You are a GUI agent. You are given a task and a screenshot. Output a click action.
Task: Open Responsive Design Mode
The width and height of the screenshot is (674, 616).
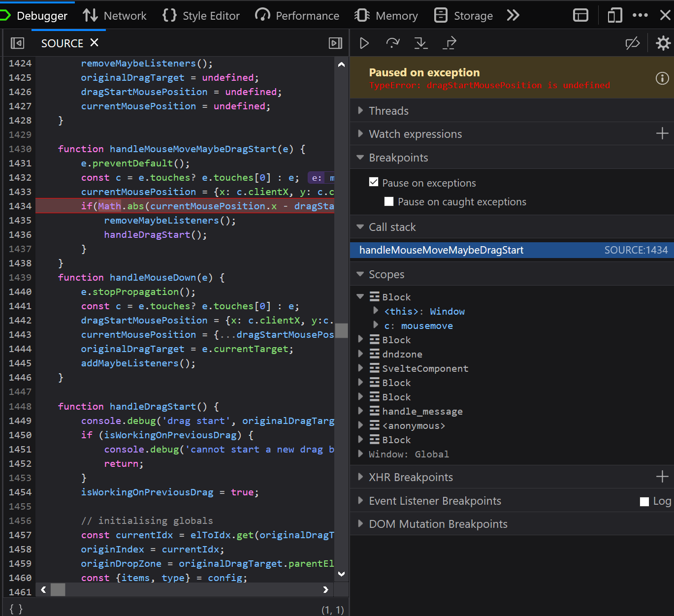[614, 15]
